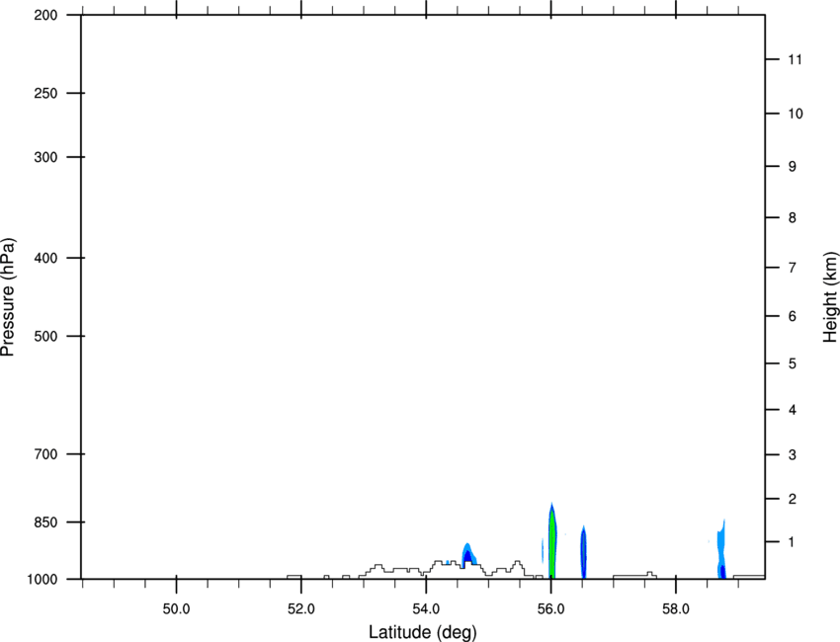Click the blue blob over terrain near 54.7
Screen dimensions: 840x642
coord(468,554)
